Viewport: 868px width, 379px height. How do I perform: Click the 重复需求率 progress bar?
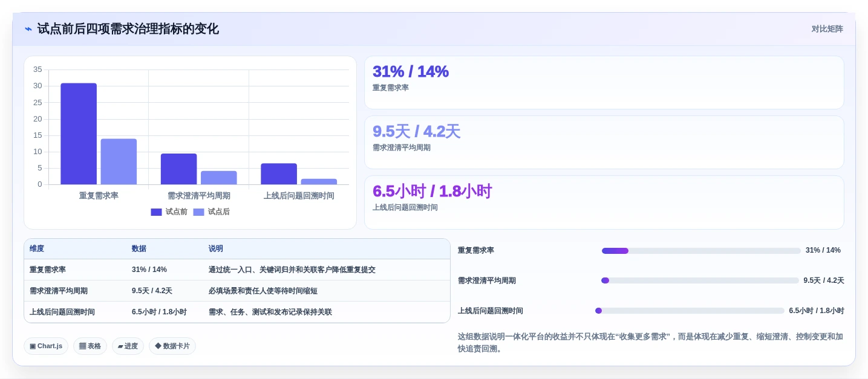tap(701, 250)
